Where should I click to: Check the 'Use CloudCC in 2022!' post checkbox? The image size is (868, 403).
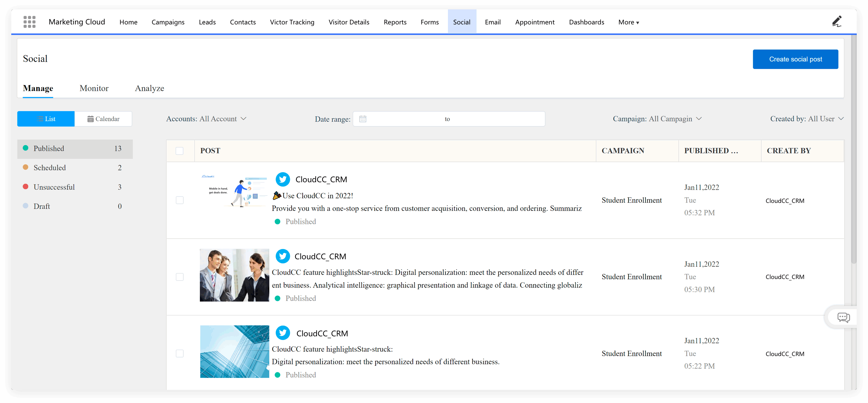(x=180, y=200)
